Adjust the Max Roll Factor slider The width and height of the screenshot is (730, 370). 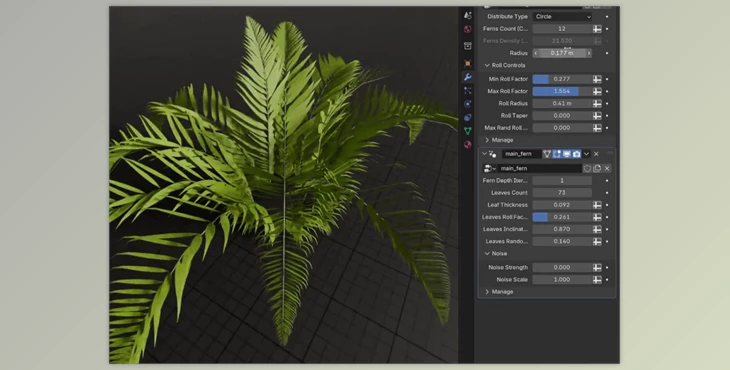(562, 91)
